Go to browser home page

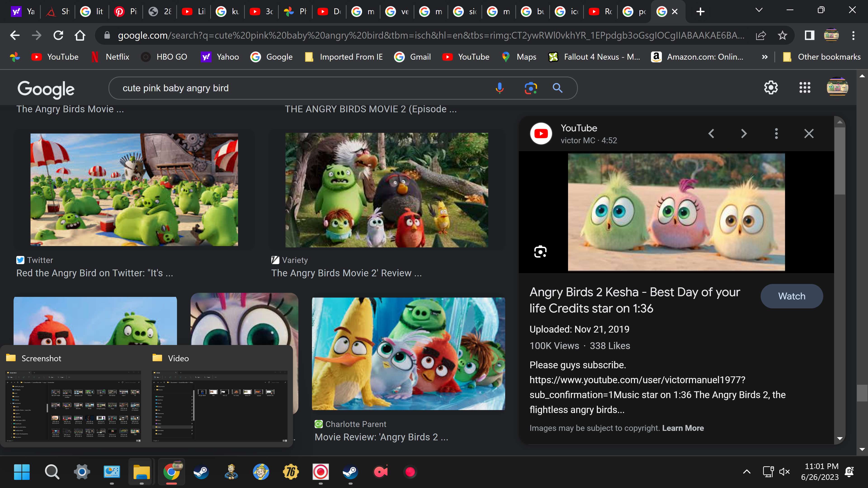pos(80,35)
